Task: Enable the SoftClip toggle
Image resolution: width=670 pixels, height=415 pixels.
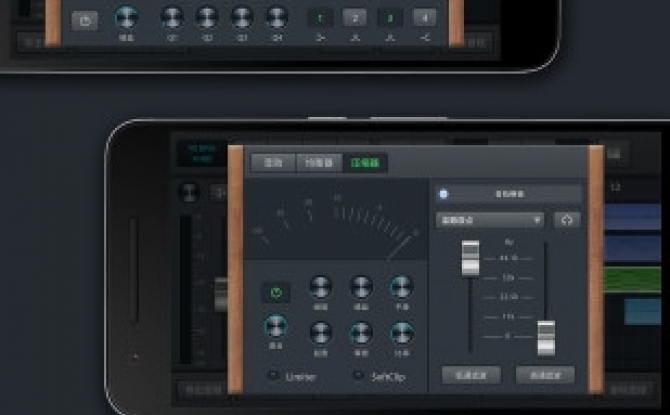Action: click(358, 376)
